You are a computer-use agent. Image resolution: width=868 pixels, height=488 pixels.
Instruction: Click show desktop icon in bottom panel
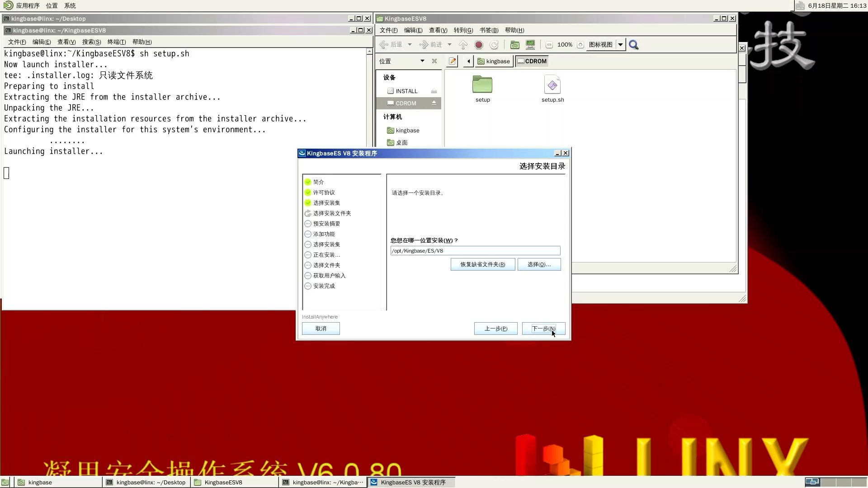pos(5,482)
